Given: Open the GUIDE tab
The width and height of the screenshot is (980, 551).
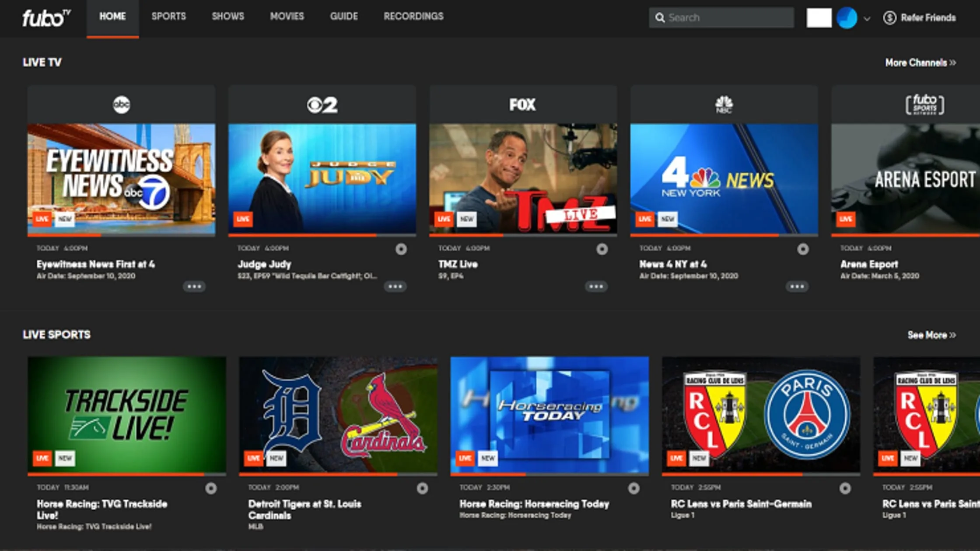Looking at the screenshot, I should coord(344,17).
